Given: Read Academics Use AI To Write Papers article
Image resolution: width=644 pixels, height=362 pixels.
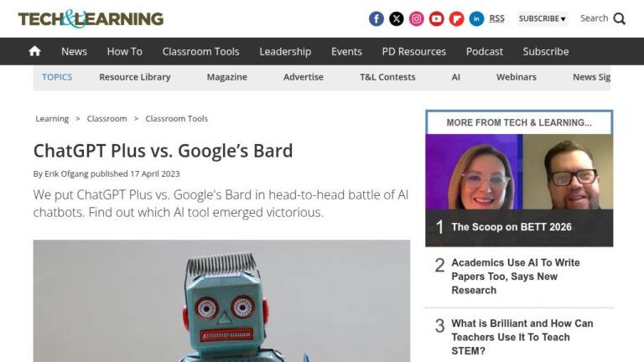Looking at the screenshot, I should coord(516,277).
